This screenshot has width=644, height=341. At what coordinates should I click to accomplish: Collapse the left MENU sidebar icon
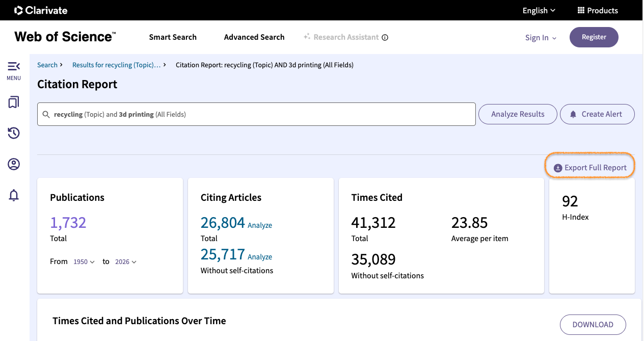tap(14, 66)
